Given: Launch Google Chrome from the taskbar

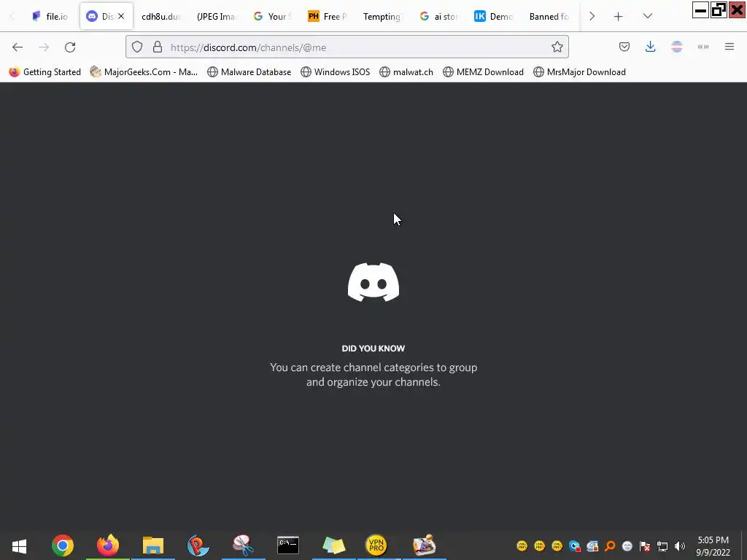Looking at the screenshot, I should coord(63,545).
